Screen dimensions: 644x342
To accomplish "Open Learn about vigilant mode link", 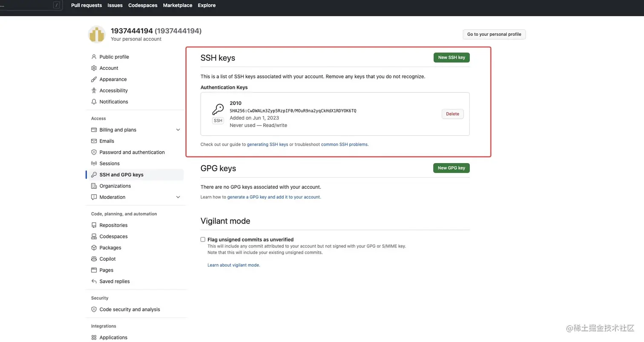I will coord(233,265).
